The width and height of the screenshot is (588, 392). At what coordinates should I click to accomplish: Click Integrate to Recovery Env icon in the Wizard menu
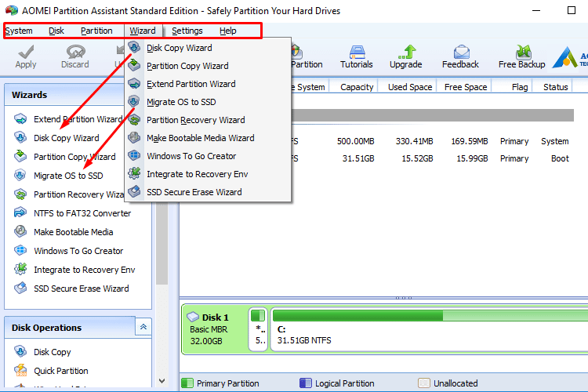click(134, 174)
